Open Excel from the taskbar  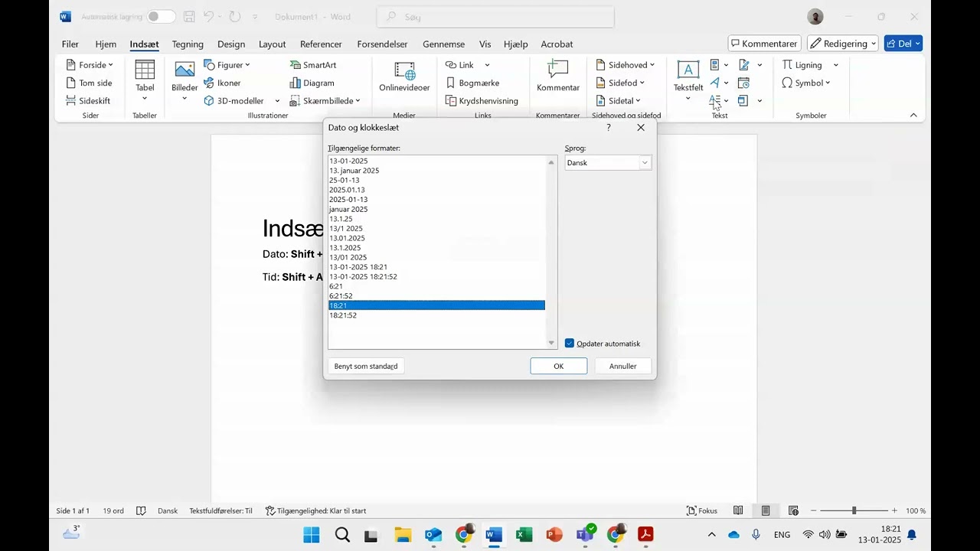[524, 534]
